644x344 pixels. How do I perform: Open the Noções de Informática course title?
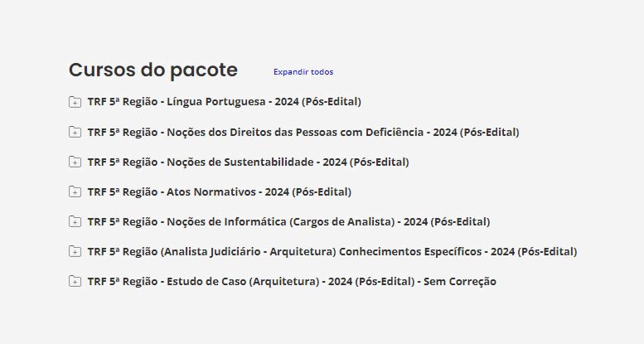[x=288, y=221]
